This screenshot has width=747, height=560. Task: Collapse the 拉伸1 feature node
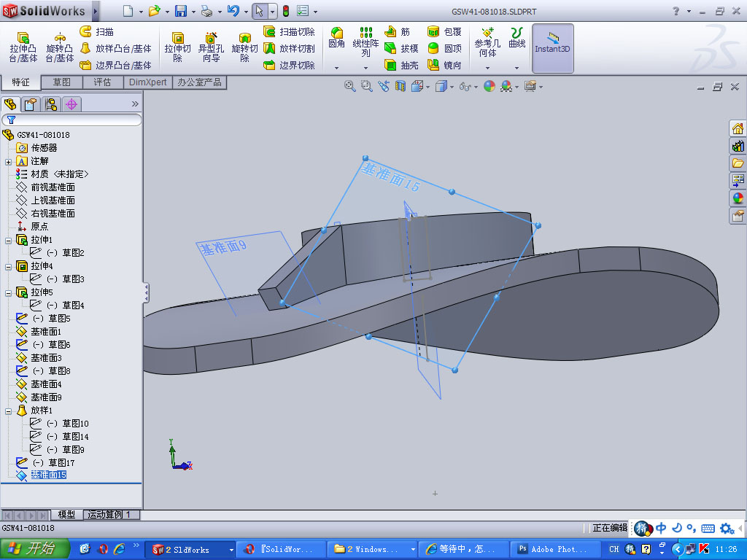coord(8,241)
